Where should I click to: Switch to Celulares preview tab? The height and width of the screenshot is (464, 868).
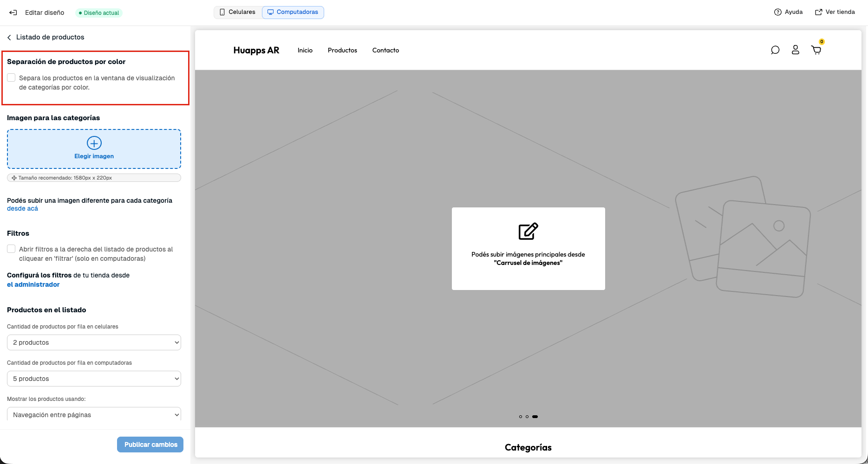point(238,12)
